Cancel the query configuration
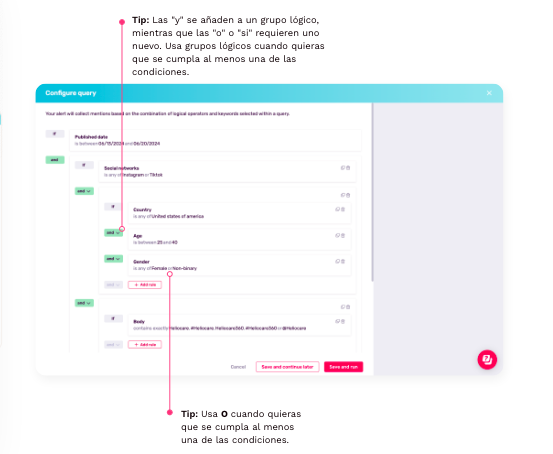This screenshot has height=454, width=553. click(238, 367)
